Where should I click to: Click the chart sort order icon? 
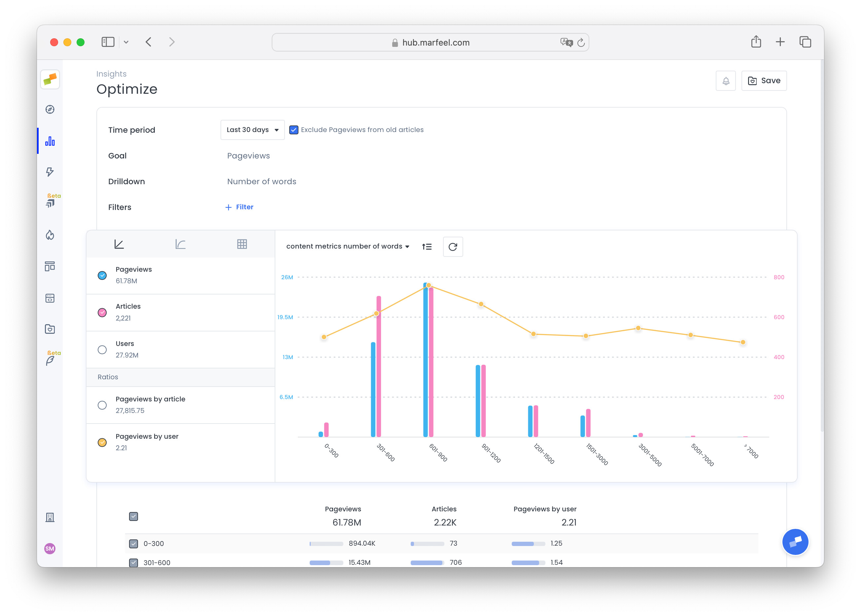point(427,247)
